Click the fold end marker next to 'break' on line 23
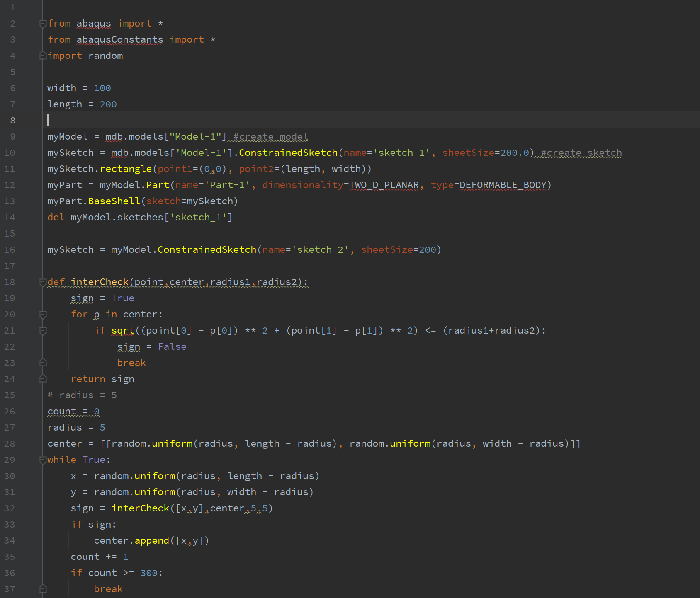700x598 pixels. tap(43, 363)
